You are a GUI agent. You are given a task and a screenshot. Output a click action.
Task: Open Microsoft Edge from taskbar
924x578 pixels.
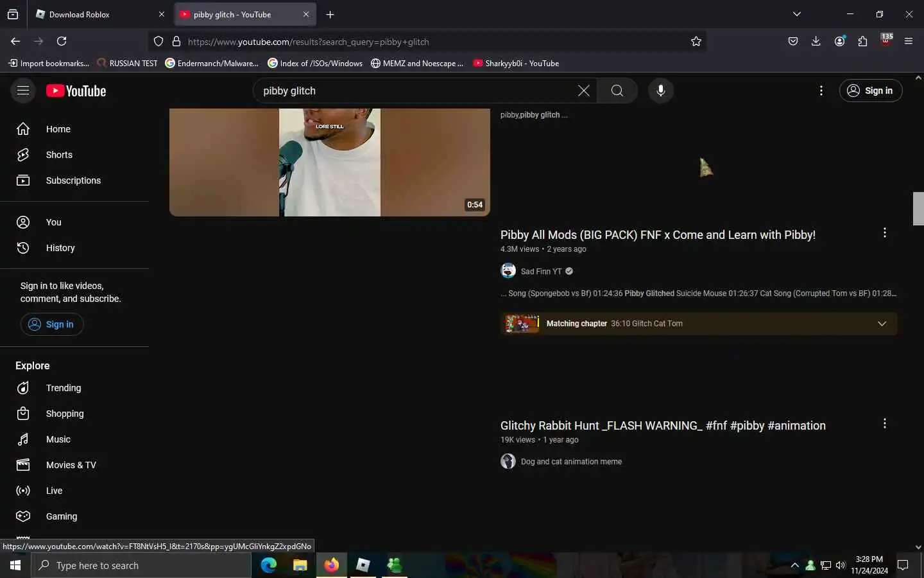[x=269, y=565]
